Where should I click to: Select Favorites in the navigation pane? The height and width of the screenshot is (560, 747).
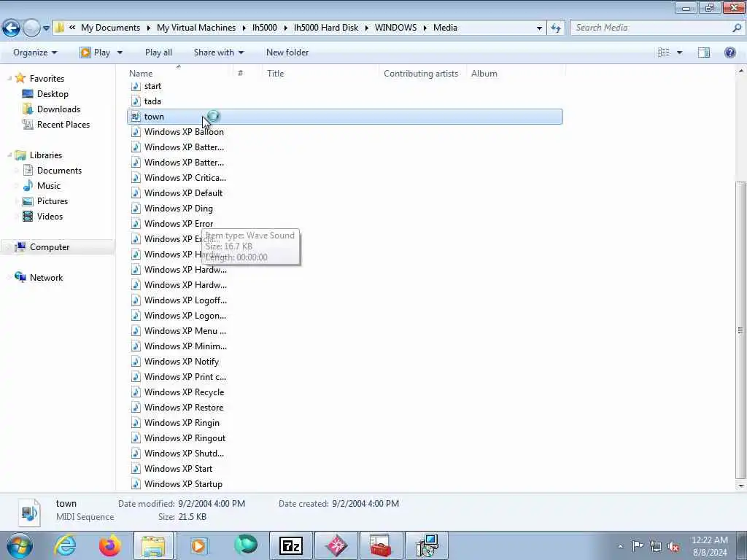[x=47, y=78]
